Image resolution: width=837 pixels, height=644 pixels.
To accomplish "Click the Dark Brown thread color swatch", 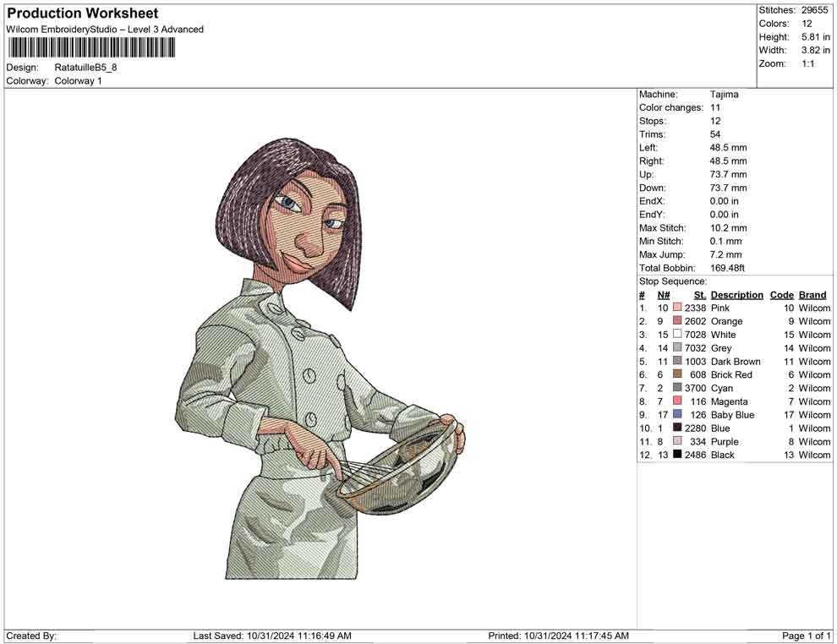I will point(677,361).
